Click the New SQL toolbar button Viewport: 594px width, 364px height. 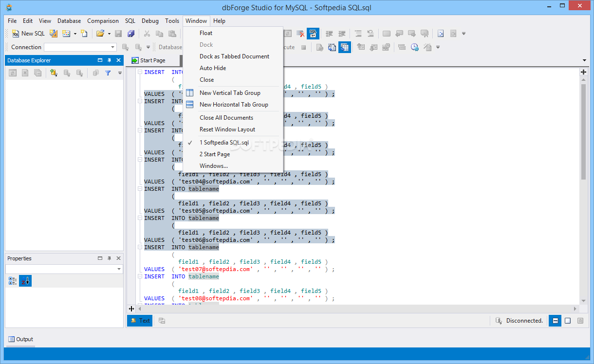(x=28, y=34)
